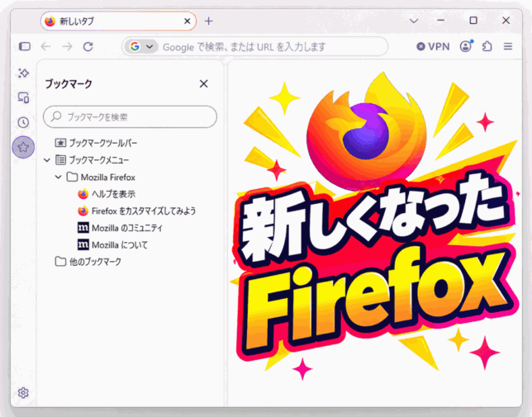Open the Google search engine selector

(141, 46)
